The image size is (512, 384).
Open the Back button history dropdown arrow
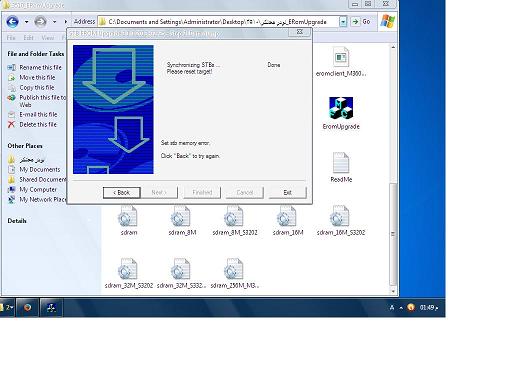26,22
